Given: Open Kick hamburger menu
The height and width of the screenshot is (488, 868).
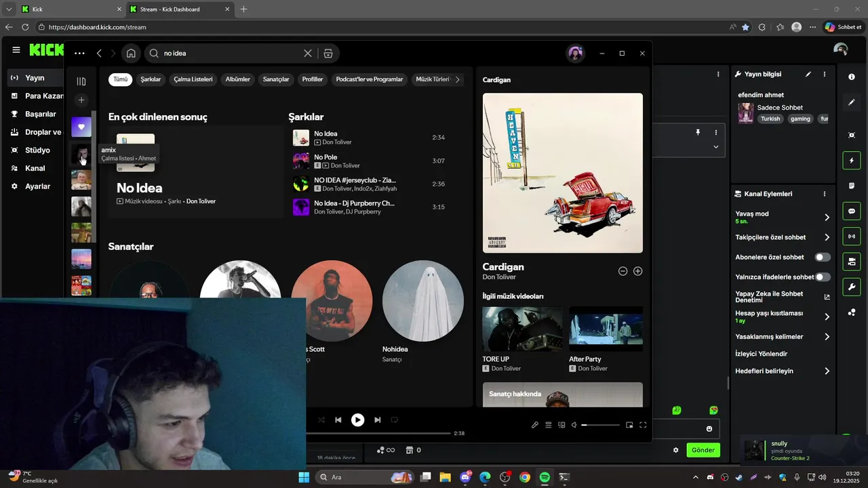Looking at the screenshot, I should pyautogui.click(x=16, y=49).
